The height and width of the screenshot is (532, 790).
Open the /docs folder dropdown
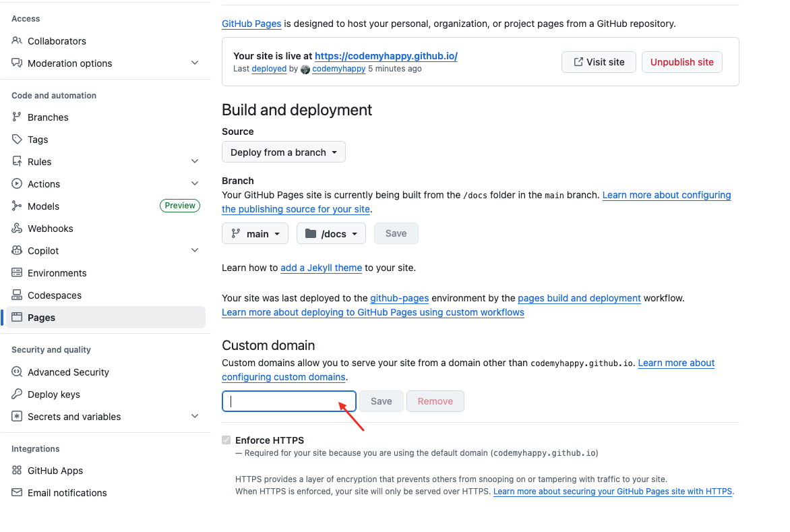coord(331,233)
